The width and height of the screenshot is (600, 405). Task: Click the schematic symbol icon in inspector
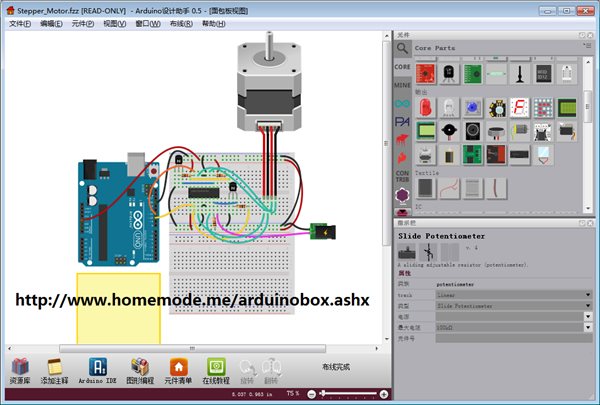(428, 253)
